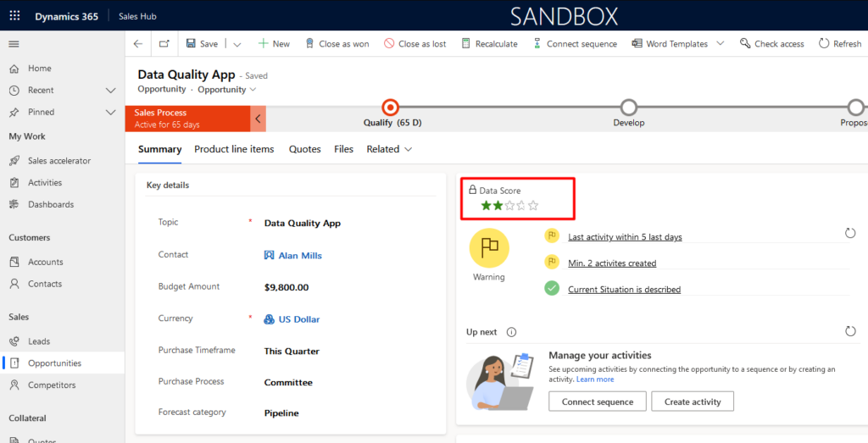Click the Topic field value
Viewport: 868px width, 443px height.
click(x=303, y=224)
